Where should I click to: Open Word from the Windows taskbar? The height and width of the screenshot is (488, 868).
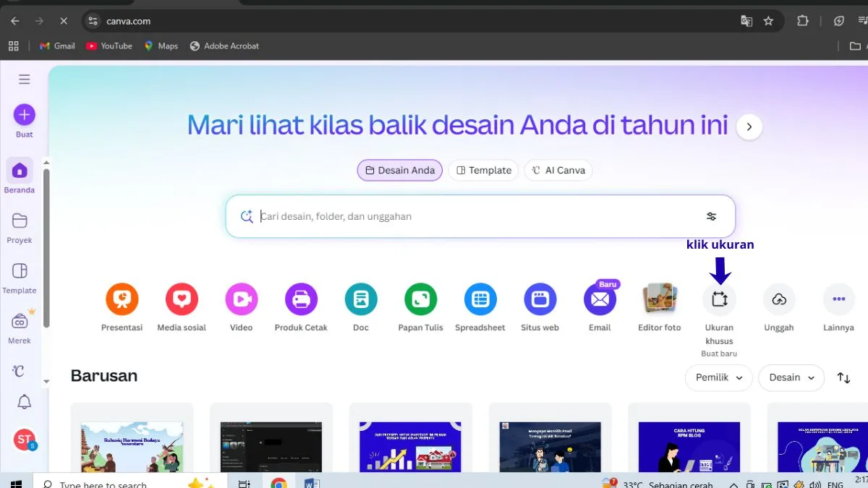(312, 484)
